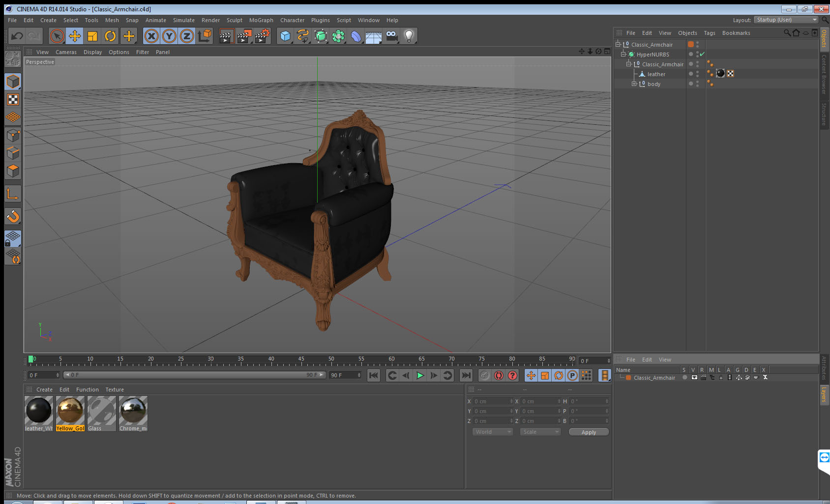Open the Array modeling objects icon
The height and width of the screenshot is (504, 830).
click(x=338, y=36)
